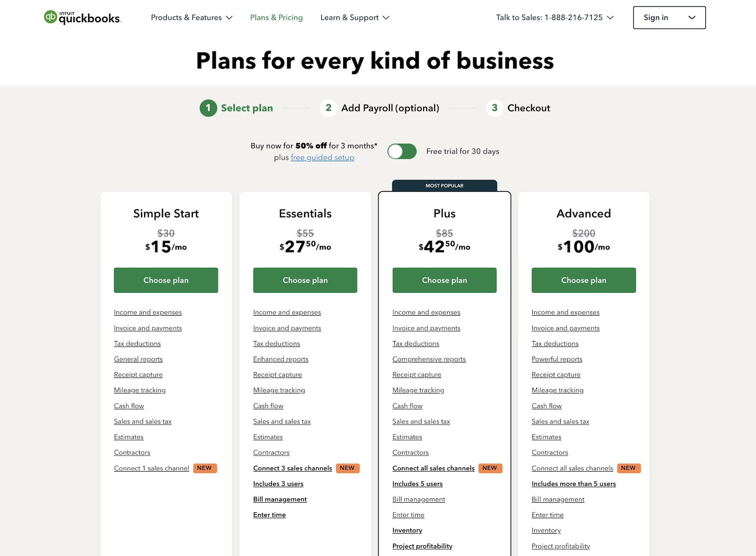Choose plan for Advanced
756x556 pixels.
(x=584, y=280)
